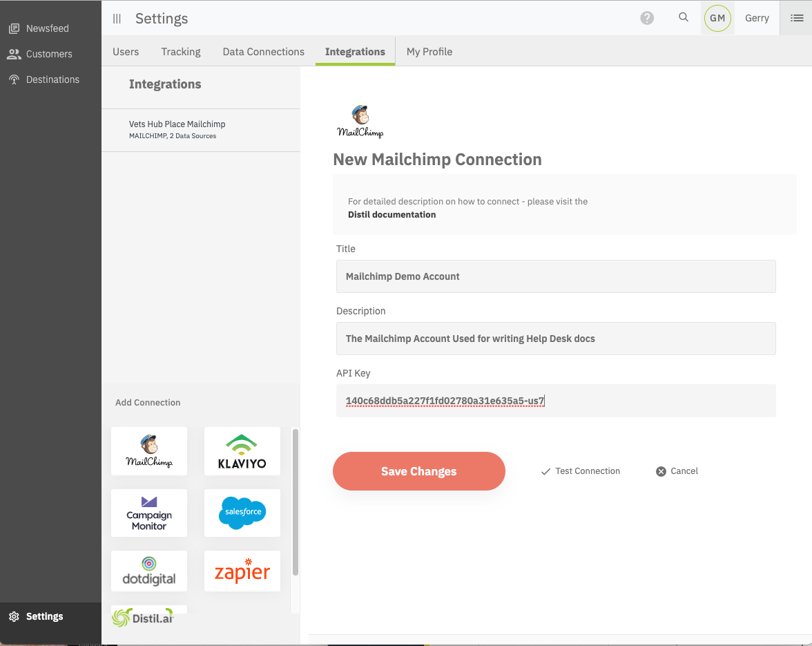Viewport: 812px width, 646px height.
Task: Switch to the Users tab
Action: (x=126, y=52)
